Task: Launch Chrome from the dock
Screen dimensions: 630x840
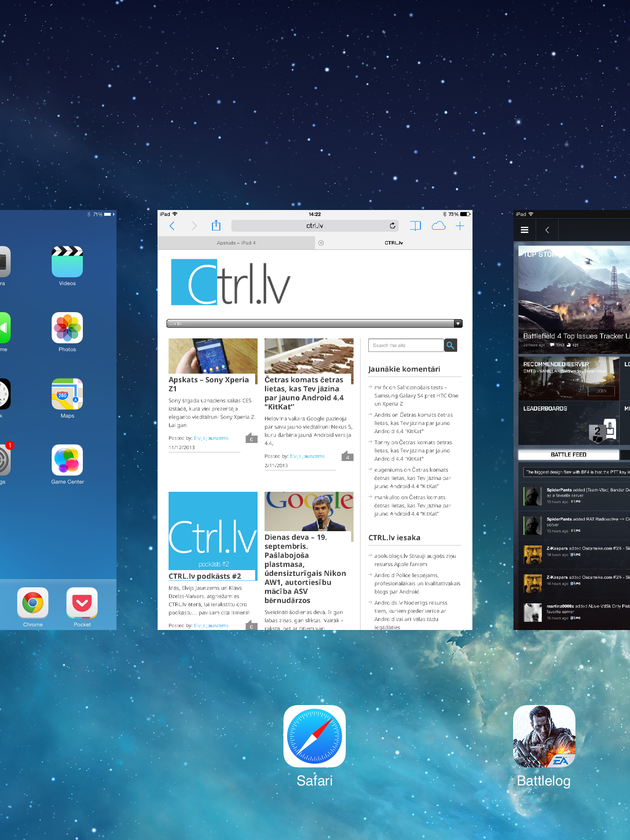Action: pyautogui.click(x=33, y=603)
